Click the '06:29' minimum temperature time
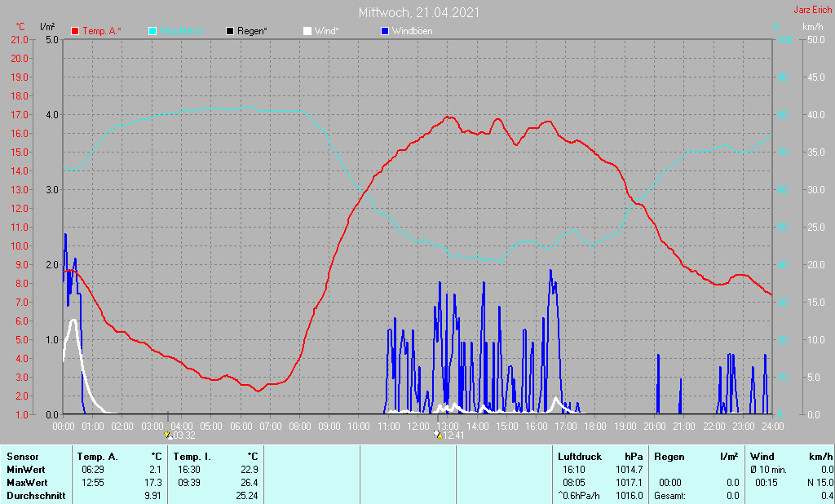The width and height of the screenshot is (835, 504). pyautogui.click(x=92, y=470)
